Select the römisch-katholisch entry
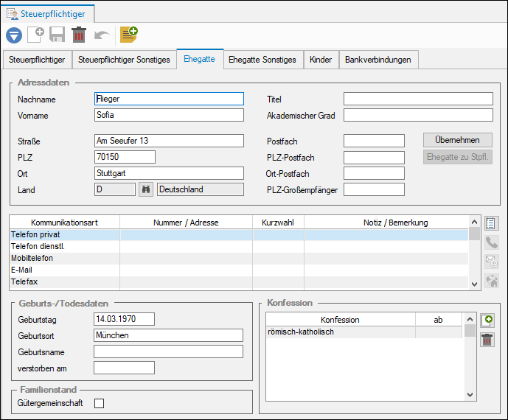Viewport: 508px width, 420px height. pos(363,332)
